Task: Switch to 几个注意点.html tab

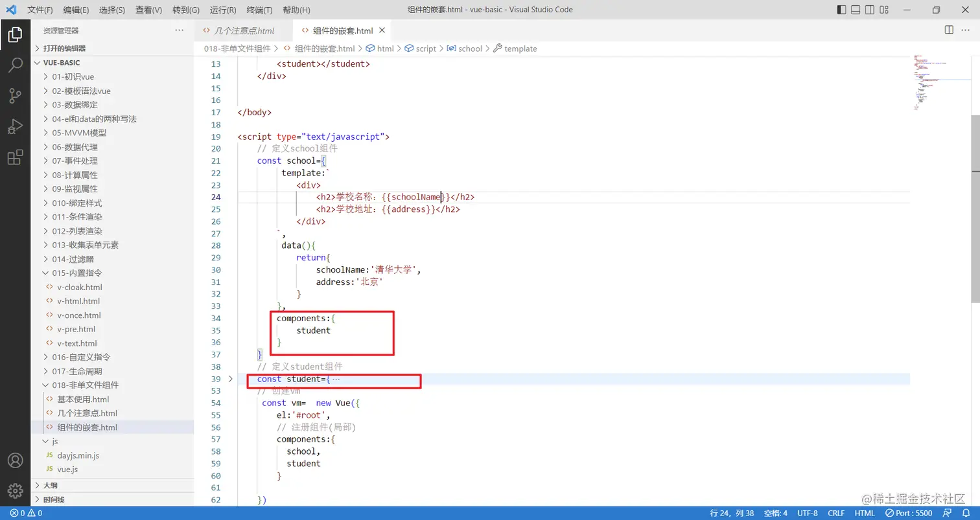Action: (244, 30)
